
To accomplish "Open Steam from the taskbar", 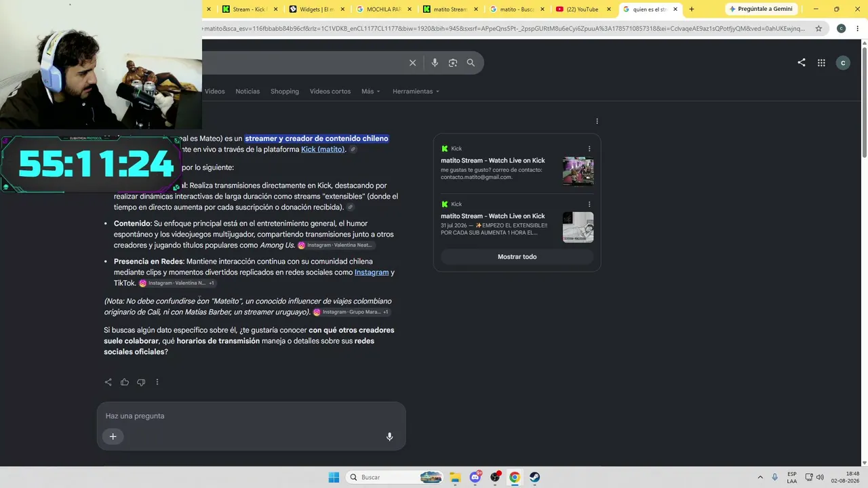I will [534, 477].
